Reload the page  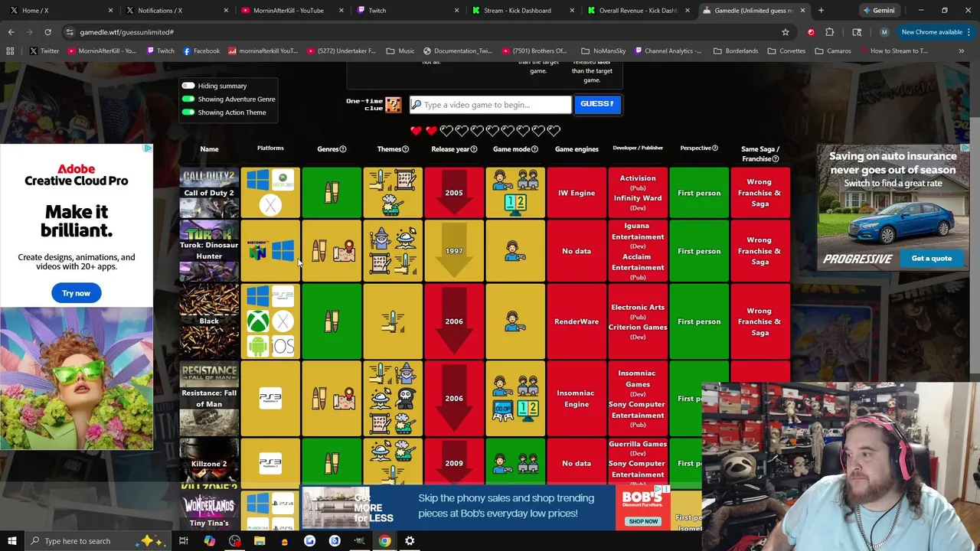click(x=47, y=32)
